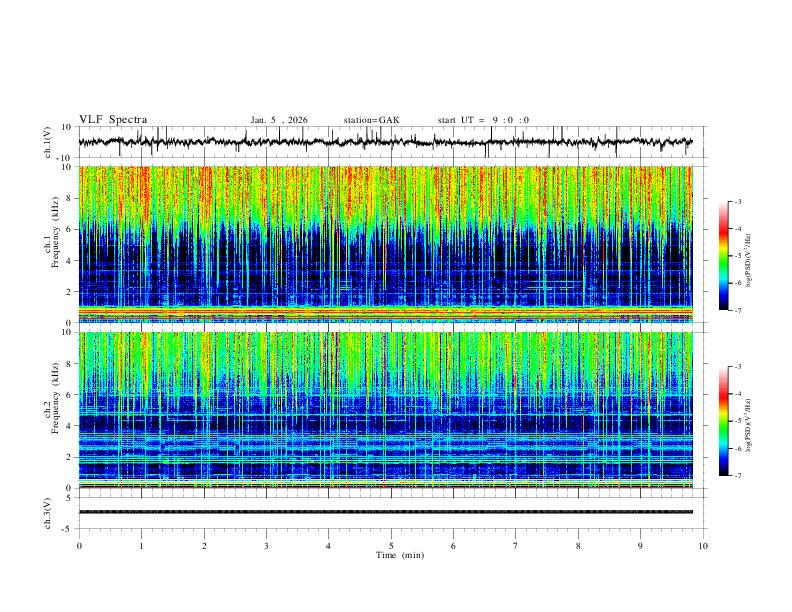Click time axis tick label '10'

(x=703, y=546)
